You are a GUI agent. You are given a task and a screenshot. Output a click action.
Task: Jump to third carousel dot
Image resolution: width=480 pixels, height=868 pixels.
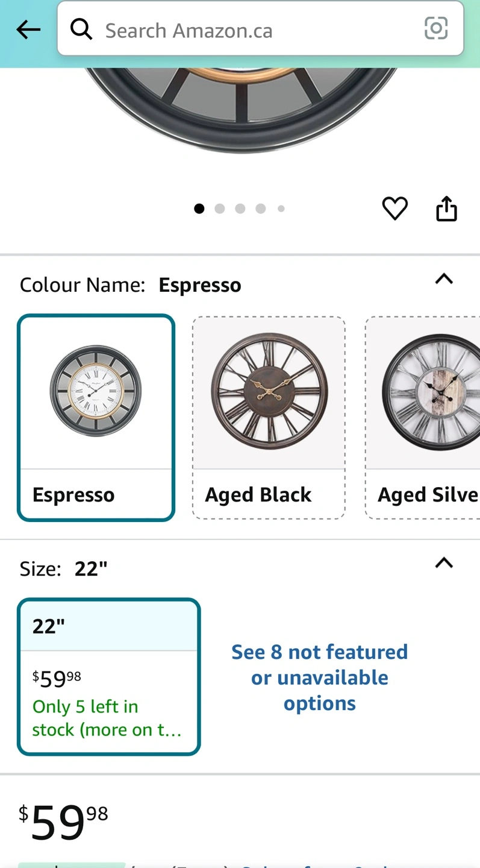(240, 209)
